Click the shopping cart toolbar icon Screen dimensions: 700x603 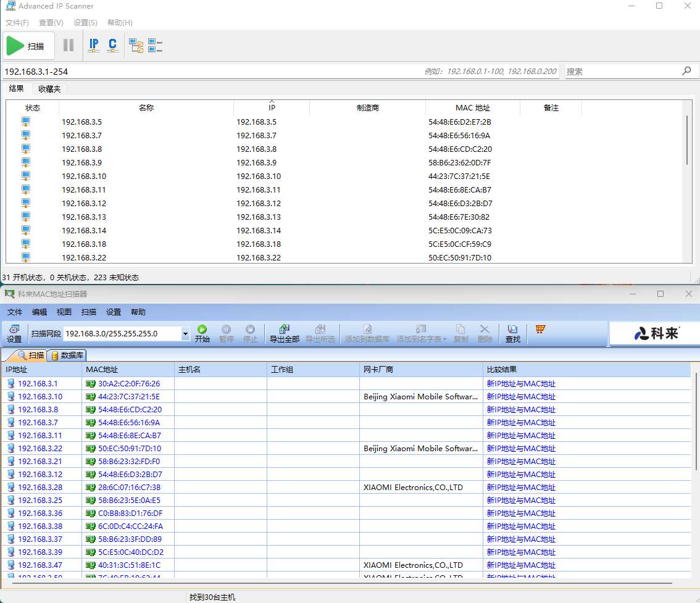(x=541, y=330)
